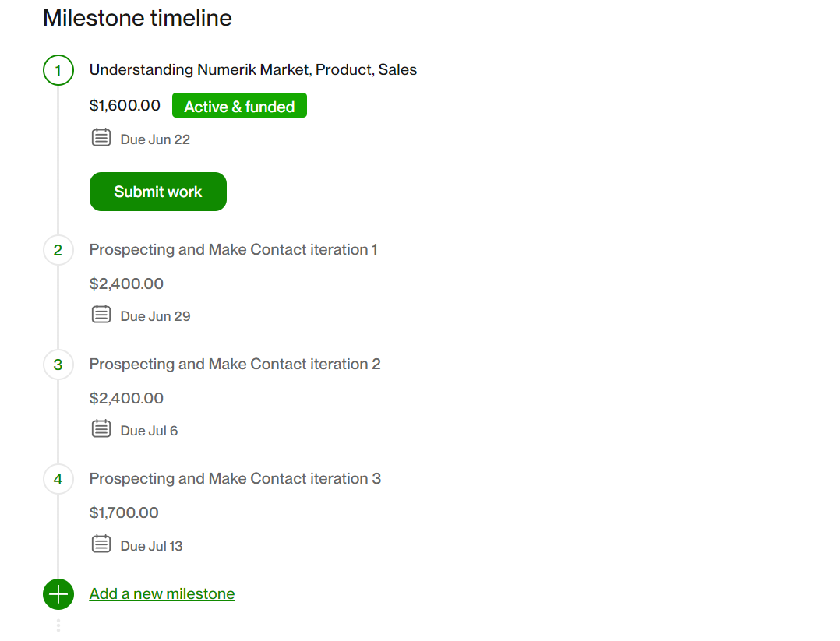Open Prospecting and Make Contact iteration 3

(235, 479)
